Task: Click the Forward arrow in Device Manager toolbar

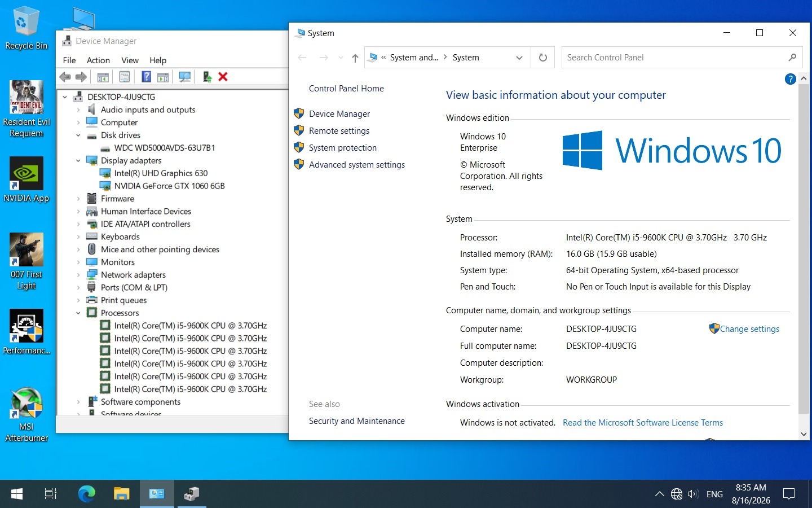Action: click(81, 77)
